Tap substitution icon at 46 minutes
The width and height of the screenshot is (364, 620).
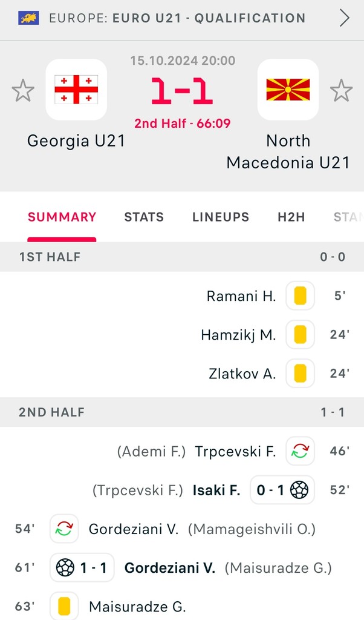pos(301,450)
